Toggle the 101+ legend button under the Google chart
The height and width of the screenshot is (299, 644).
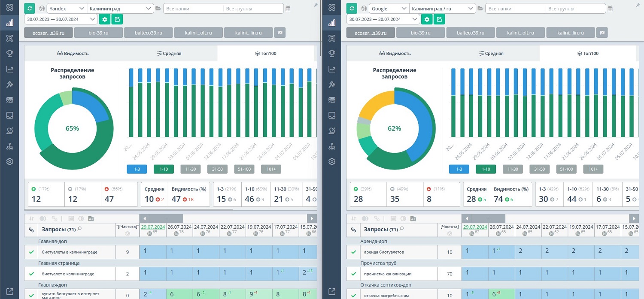593,169
